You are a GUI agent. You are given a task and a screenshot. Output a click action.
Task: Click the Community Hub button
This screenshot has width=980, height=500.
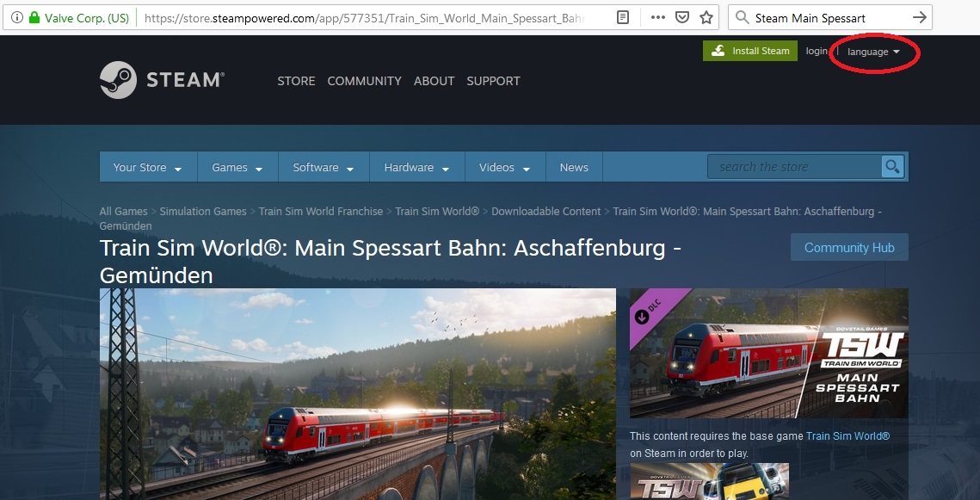[849, 248]
